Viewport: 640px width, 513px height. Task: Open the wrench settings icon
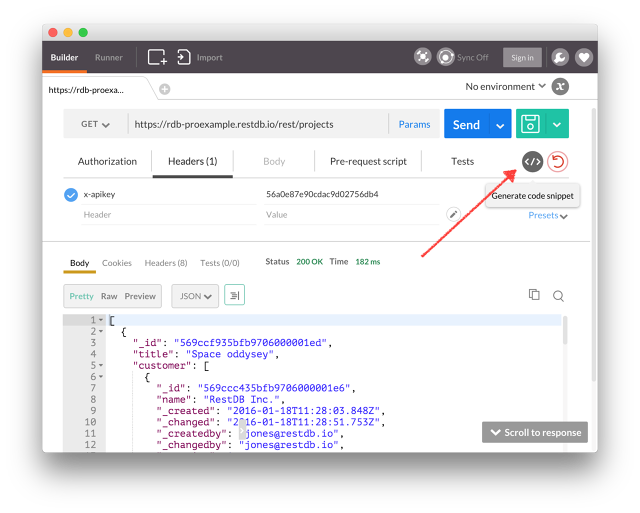[x=560, y=57]
